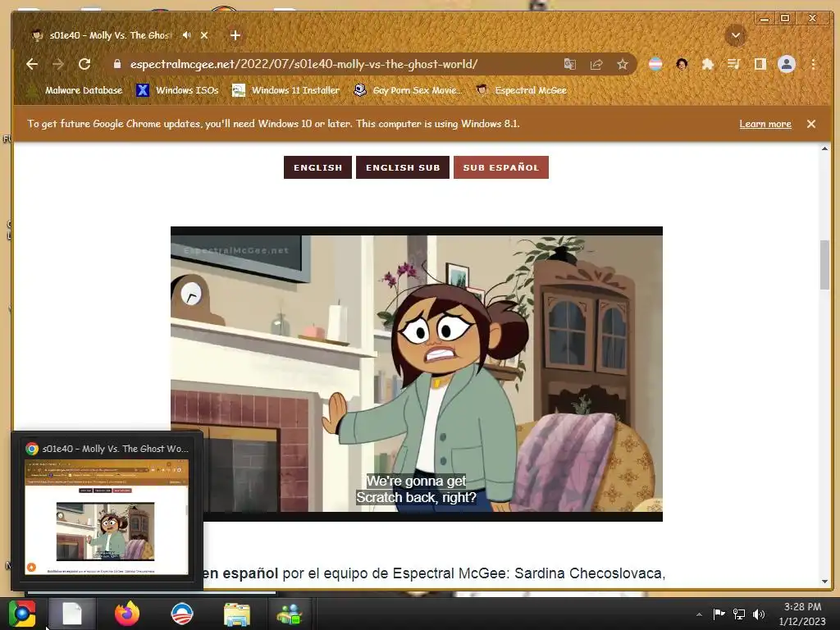Open the Malware Database bookmark

75,90
